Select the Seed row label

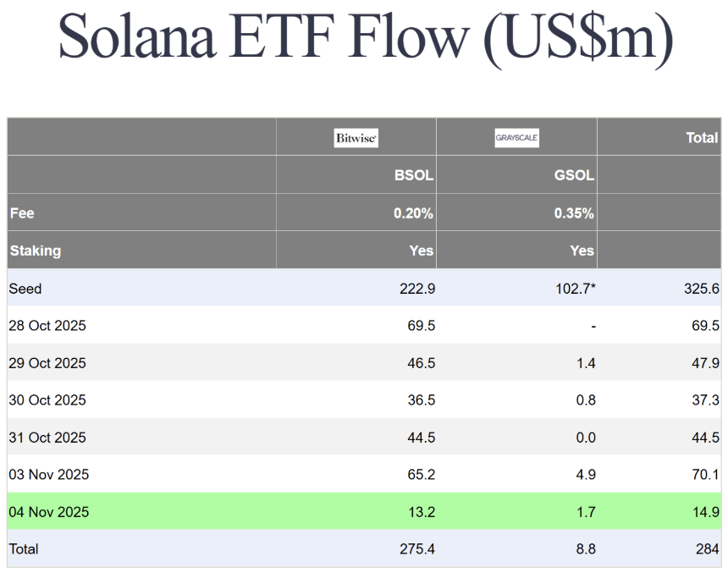25,289
